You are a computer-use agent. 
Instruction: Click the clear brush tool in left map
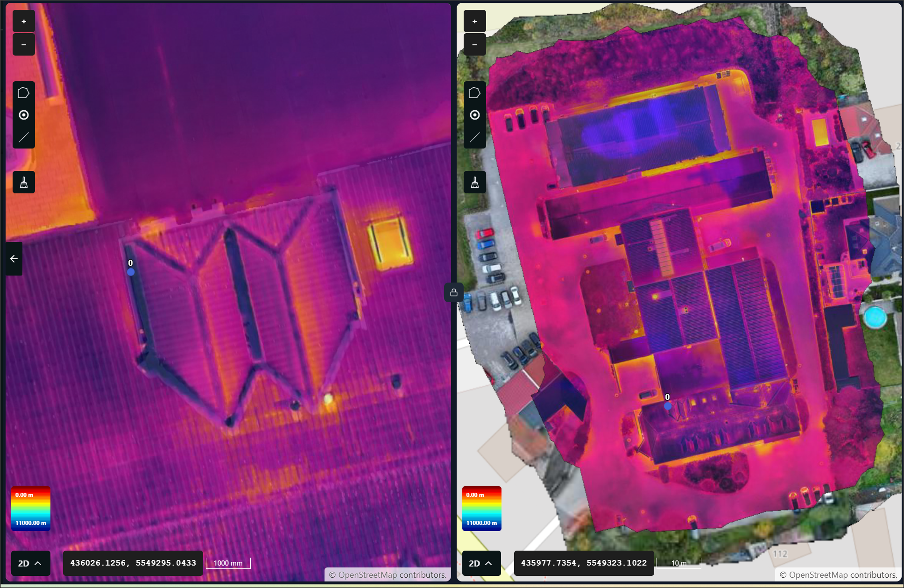click(x=24, y=182)
